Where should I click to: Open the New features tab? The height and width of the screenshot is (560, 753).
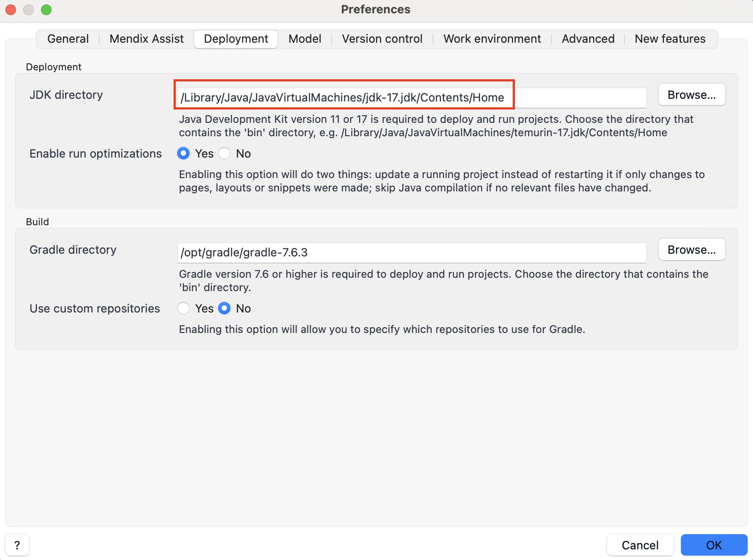coord(670,39)
